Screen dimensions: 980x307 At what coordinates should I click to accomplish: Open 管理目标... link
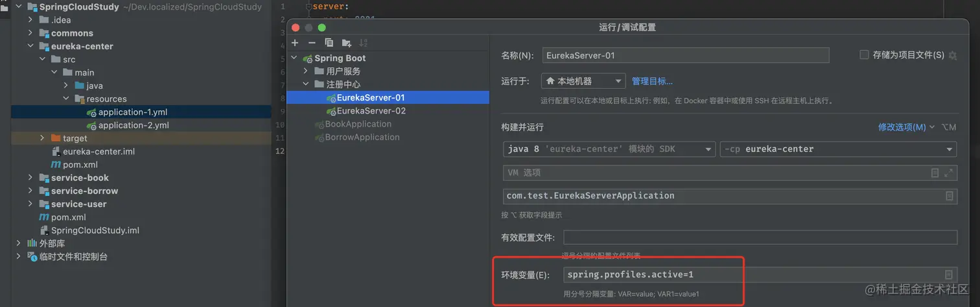tap(652, 81)
